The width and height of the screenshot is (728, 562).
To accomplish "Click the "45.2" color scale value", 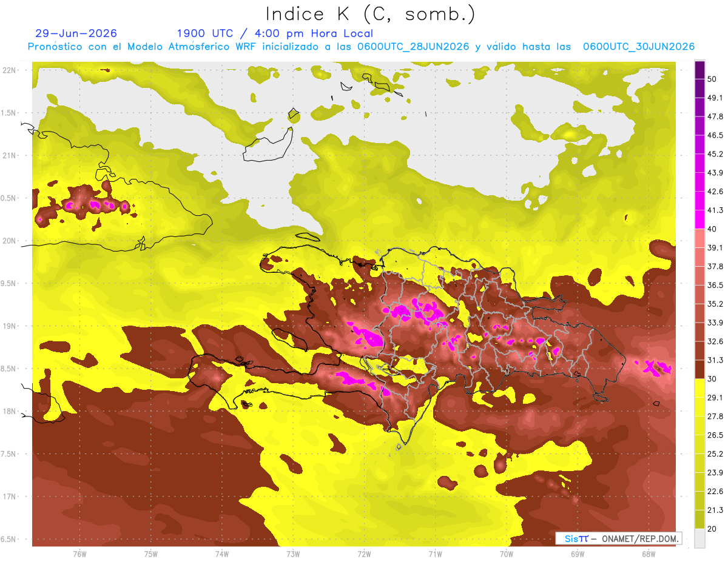I will click(x=715, y=154).
